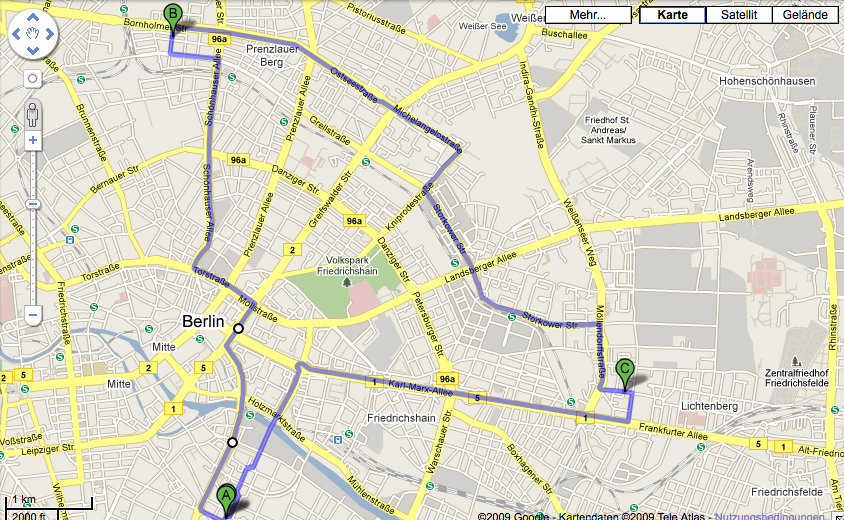
Task: Switch to the Satellit view
Action: click(x=738, y=15)
